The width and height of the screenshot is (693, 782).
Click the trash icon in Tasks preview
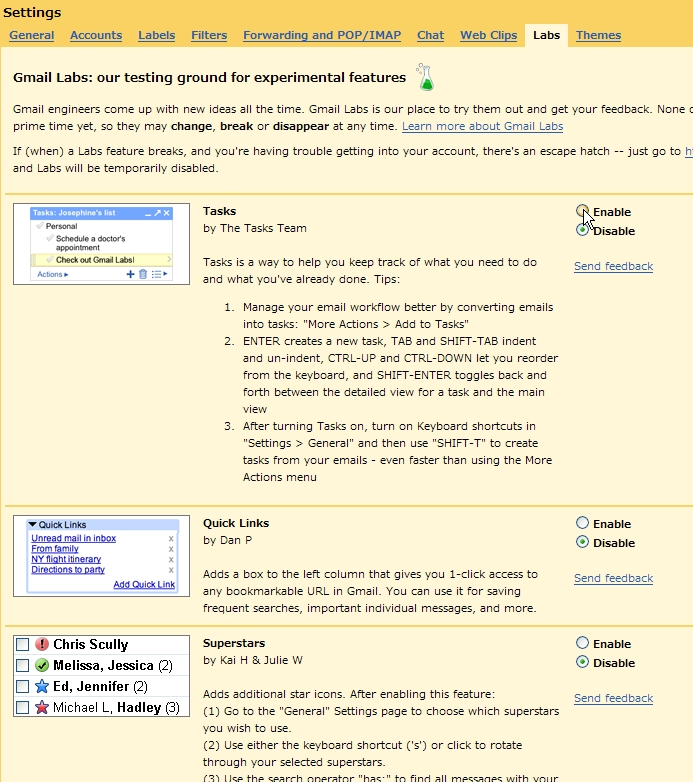[x=143, y=274]
